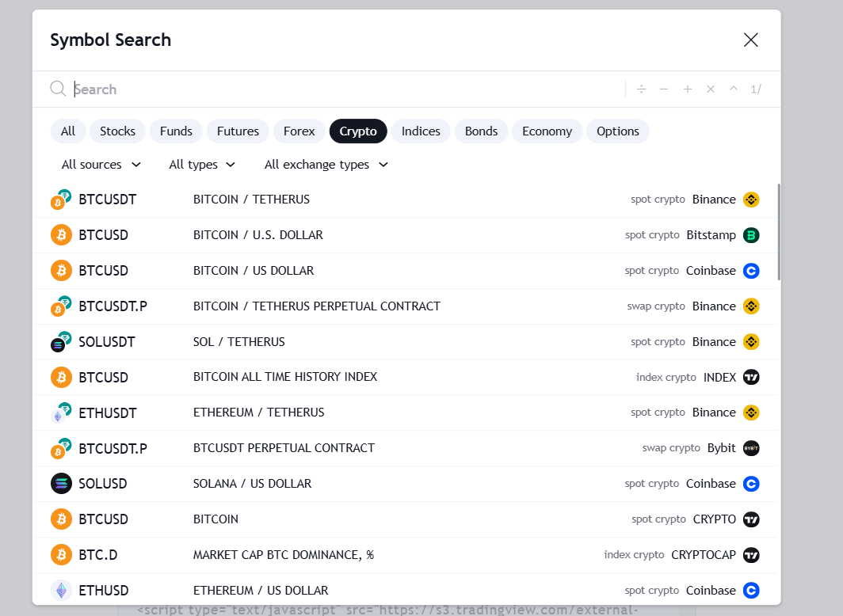Click the SOLUSD symbol name
Viewport: 843px width, 616px height.
(x=103, y=483)
